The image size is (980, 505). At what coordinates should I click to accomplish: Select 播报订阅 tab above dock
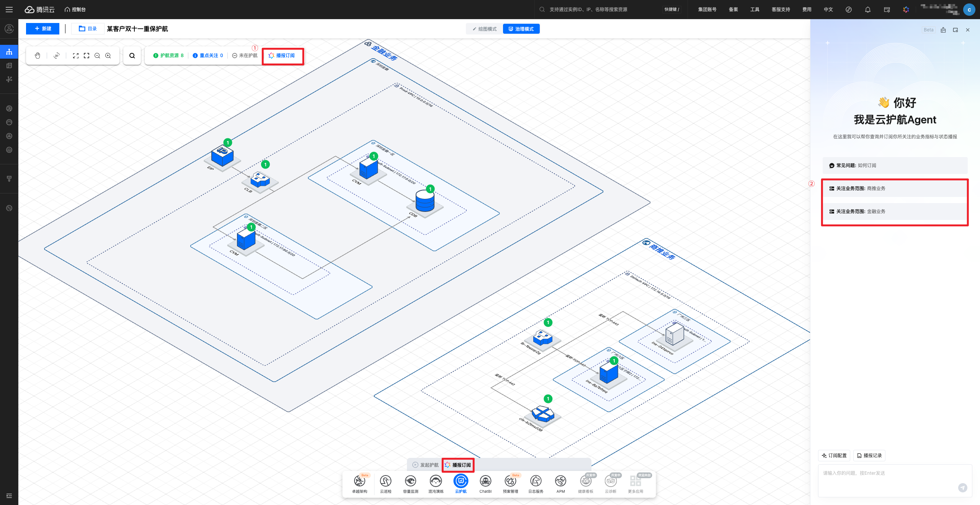458,465
